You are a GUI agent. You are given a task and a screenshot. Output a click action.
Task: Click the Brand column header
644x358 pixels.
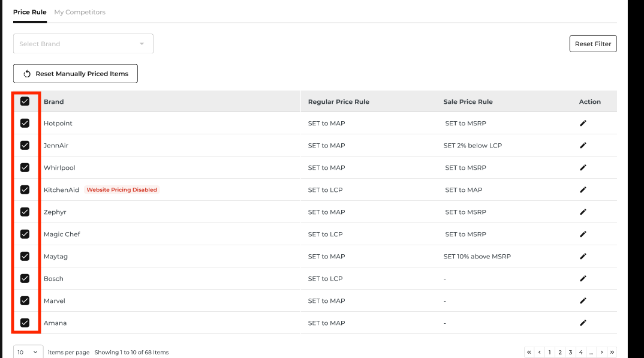[54, 102]
